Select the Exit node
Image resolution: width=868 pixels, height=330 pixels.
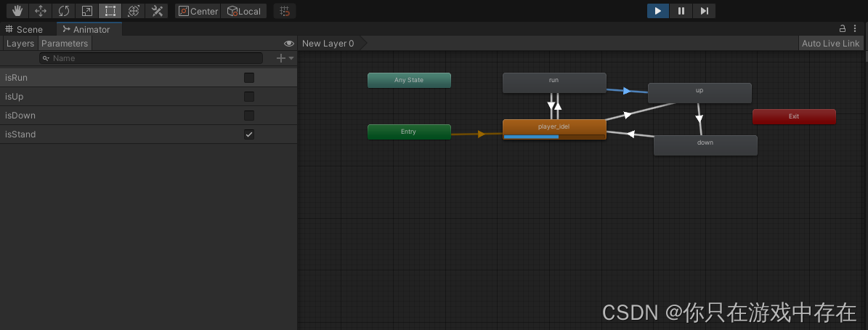pos(795,117)
